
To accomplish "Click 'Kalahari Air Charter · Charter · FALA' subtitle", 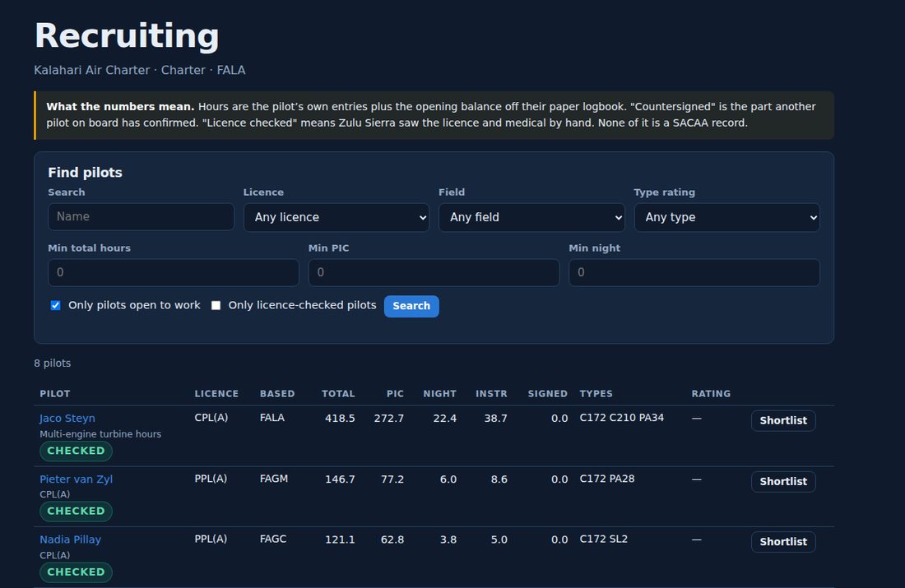I will (140, 70).
